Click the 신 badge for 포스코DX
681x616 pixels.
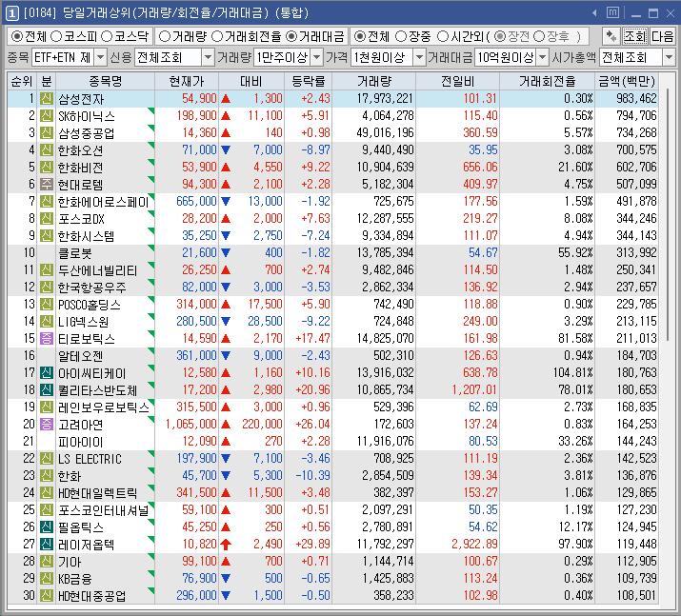tap(47, 218)
